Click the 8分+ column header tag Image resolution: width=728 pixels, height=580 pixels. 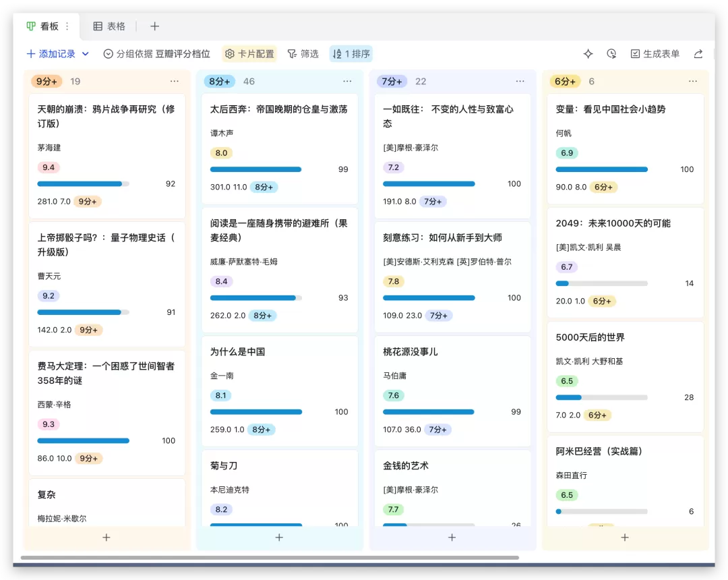click(x=219, y=81)
